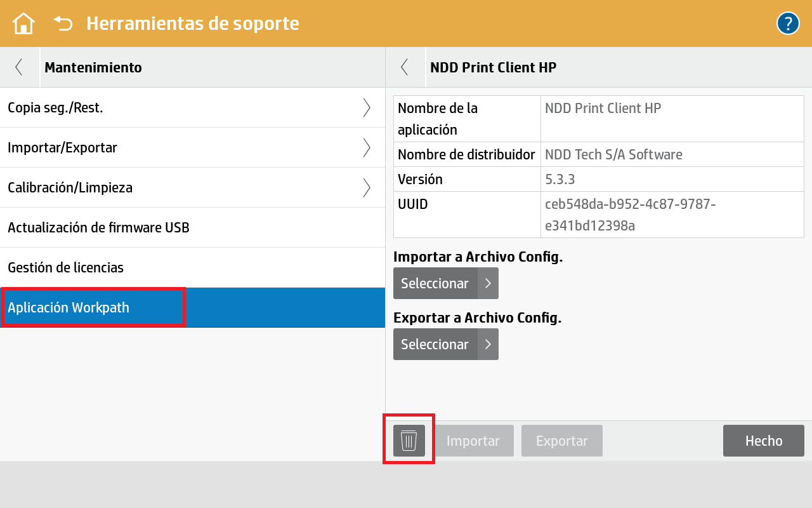Select Actualización de firmware USB
This screenshot has height=508, width=812.
coord(192,228)
